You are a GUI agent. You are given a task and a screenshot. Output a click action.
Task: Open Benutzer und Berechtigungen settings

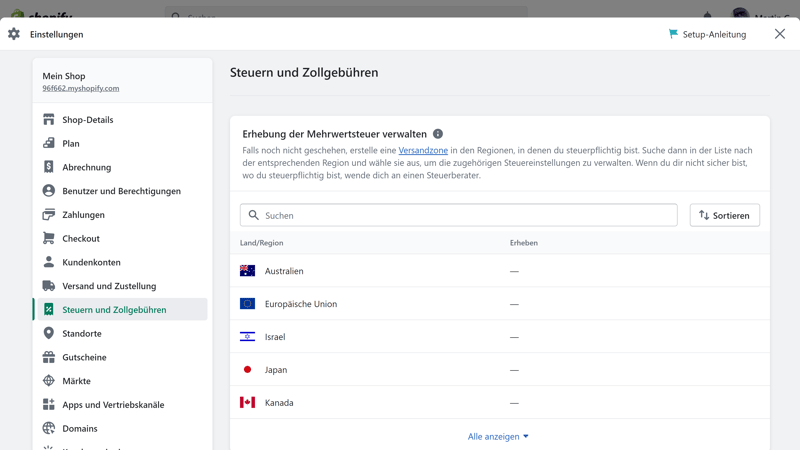tap(121, 191)
